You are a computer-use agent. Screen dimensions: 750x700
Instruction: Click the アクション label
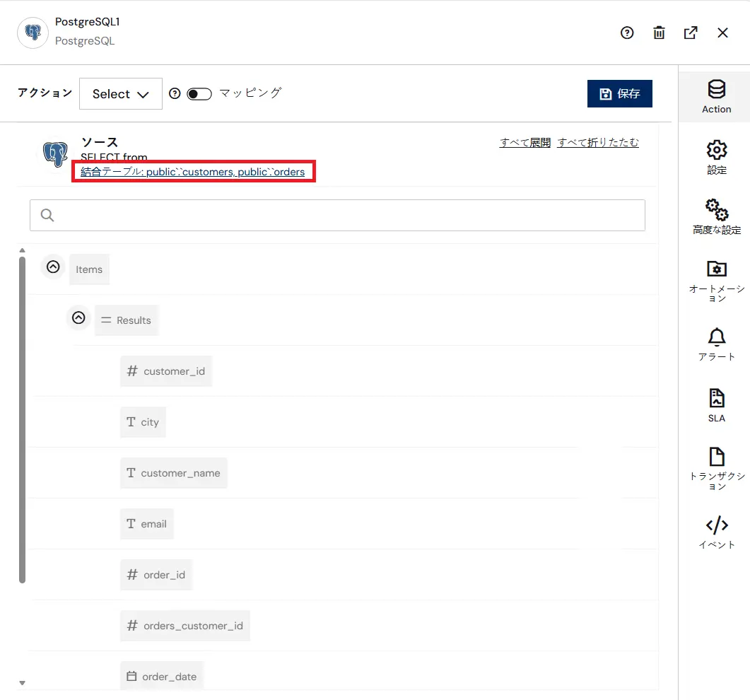pos(45,93)
